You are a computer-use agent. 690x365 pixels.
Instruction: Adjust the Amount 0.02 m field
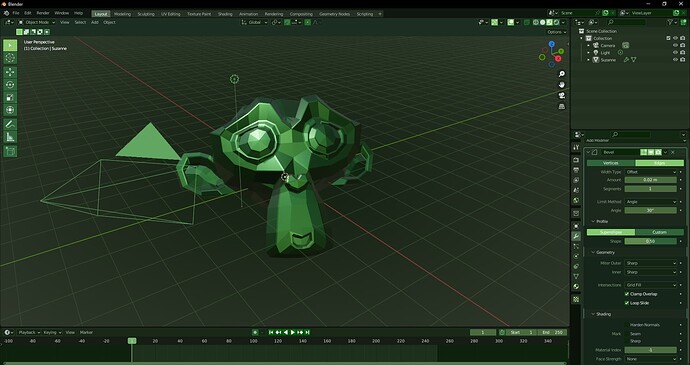[650, 180]
